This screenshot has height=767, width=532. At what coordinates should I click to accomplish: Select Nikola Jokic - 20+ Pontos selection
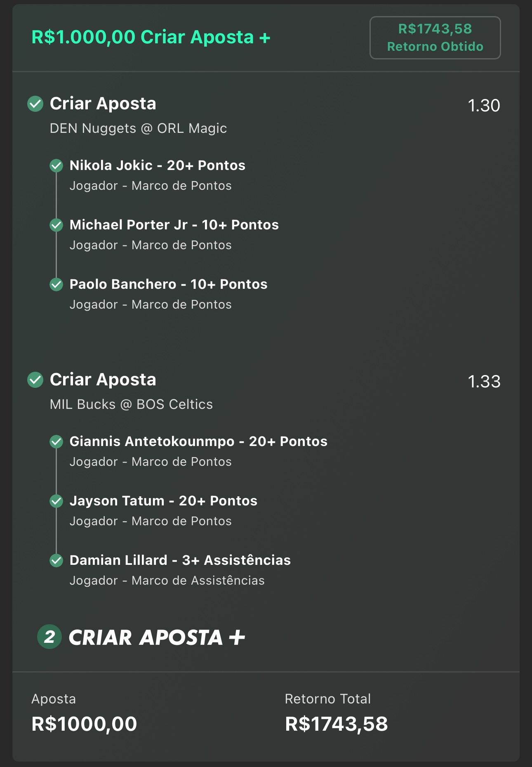[x=158, y=165]
